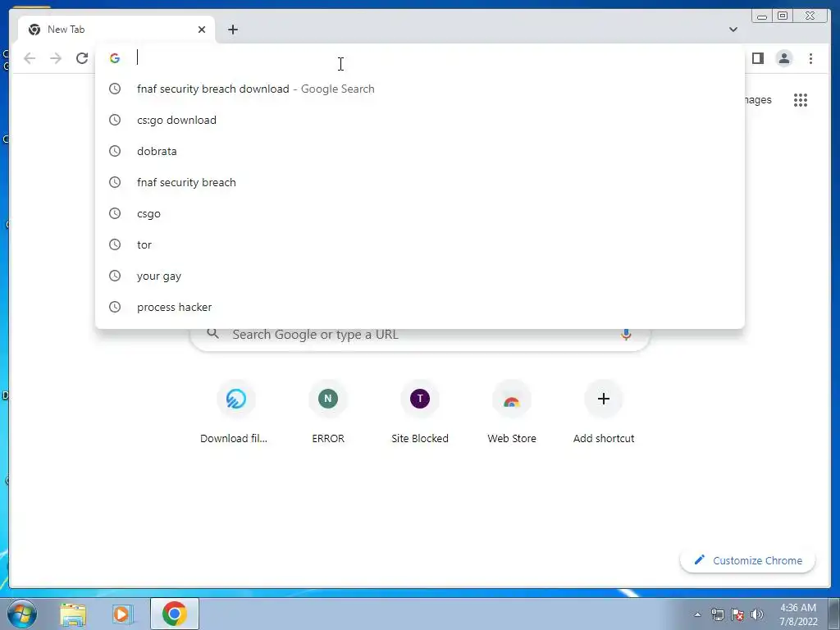
Task: Click the Customize Chrome button
Action: click(x=748, y=560)
